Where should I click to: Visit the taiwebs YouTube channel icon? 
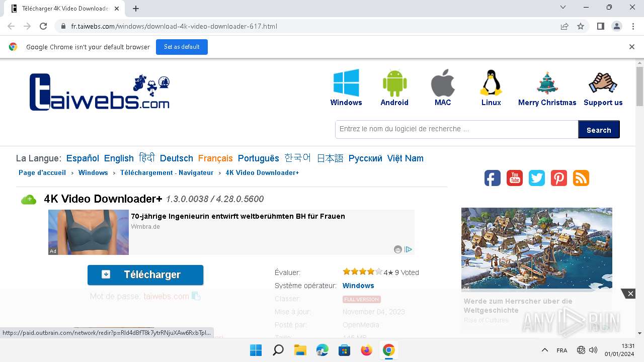tap(515, 178)
